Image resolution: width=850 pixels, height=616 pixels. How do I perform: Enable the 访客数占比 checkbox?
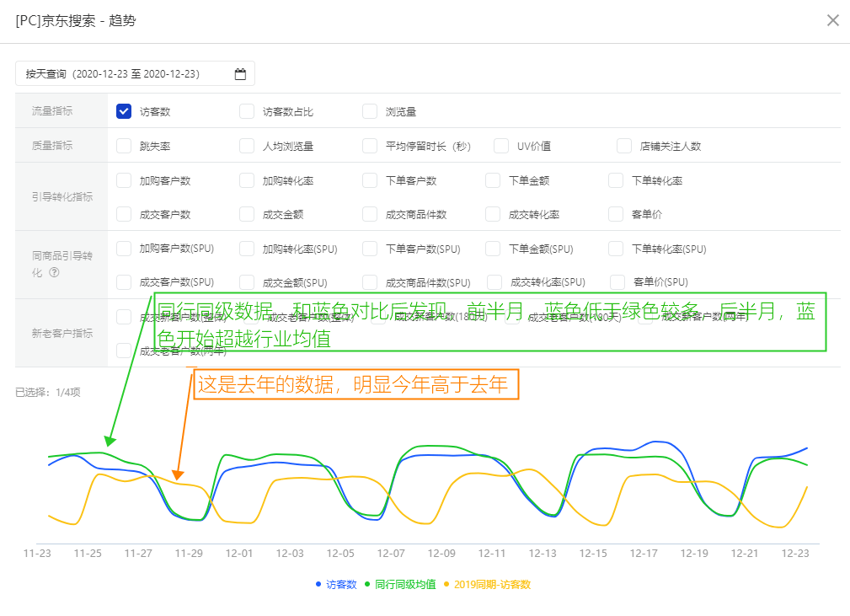click(247, 111)
